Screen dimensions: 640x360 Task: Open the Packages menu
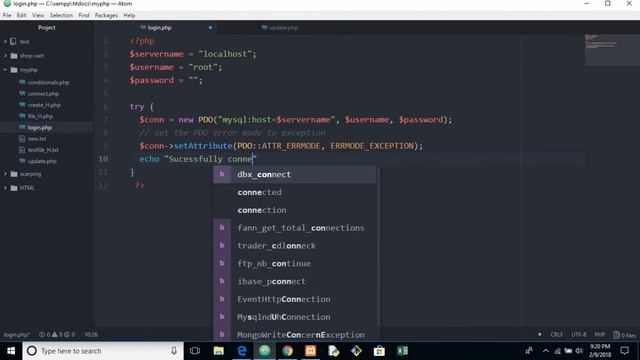[106, 15]
